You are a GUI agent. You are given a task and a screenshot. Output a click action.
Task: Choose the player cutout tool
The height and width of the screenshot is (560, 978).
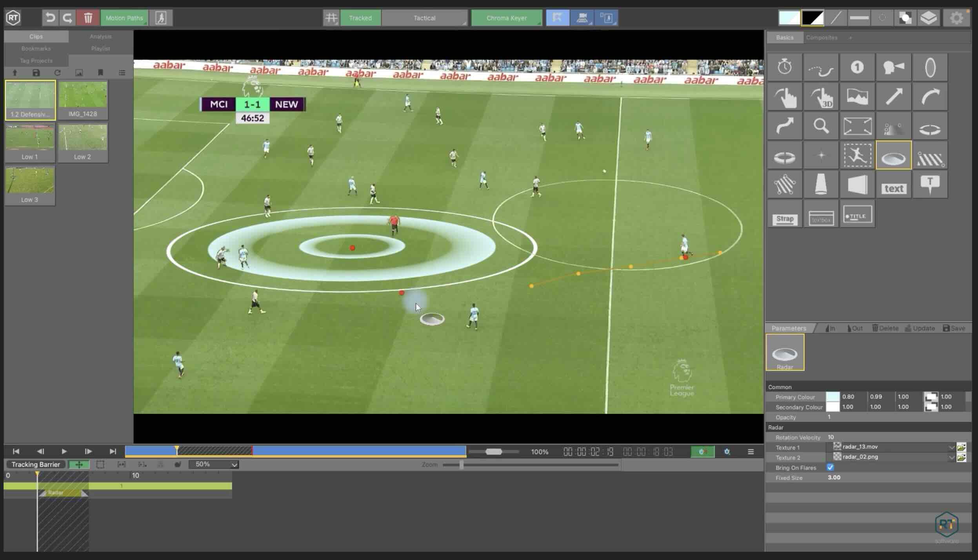pos(857,155)
